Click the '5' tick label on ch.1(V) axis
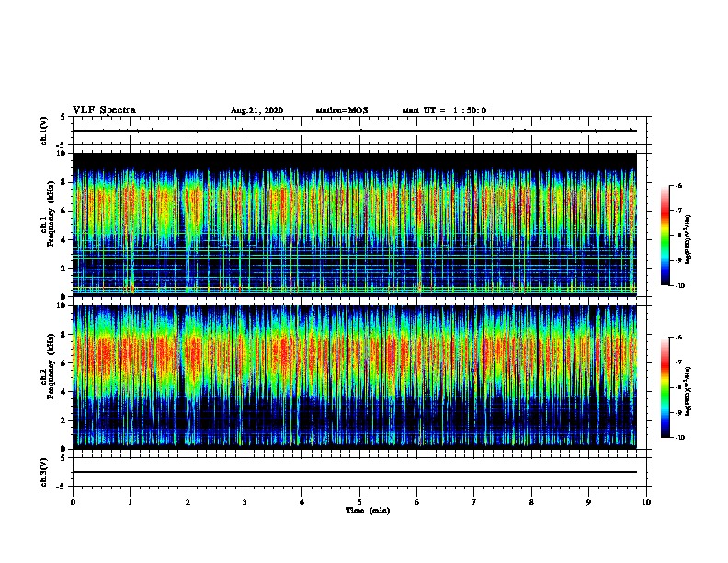 tap(63, 117)
